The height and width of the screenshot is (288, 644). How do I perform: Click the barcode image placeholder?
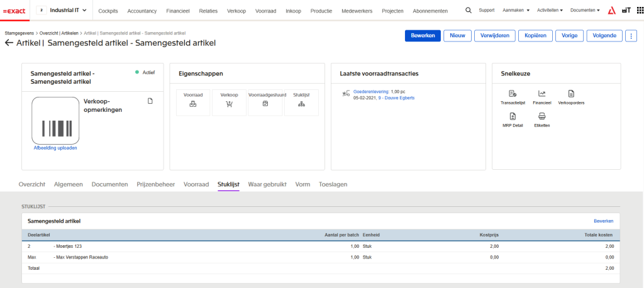[x=55, y=120]
